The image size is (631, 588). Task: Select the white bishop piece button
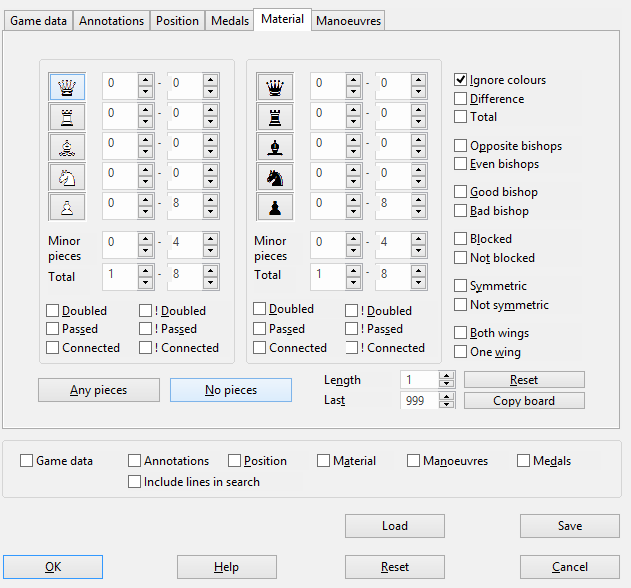(x=67, y=147)
